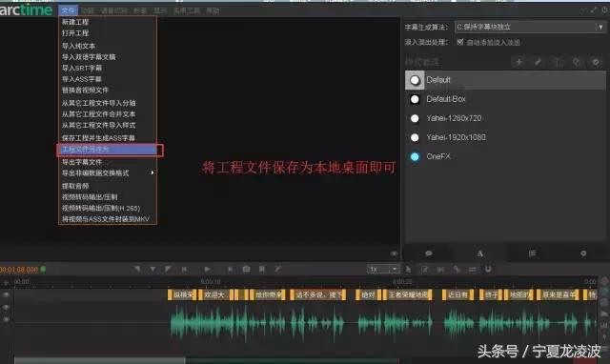Click edit style pencil icon
Image resolution: width=610 pixels, height=364 pixels.
538,62
